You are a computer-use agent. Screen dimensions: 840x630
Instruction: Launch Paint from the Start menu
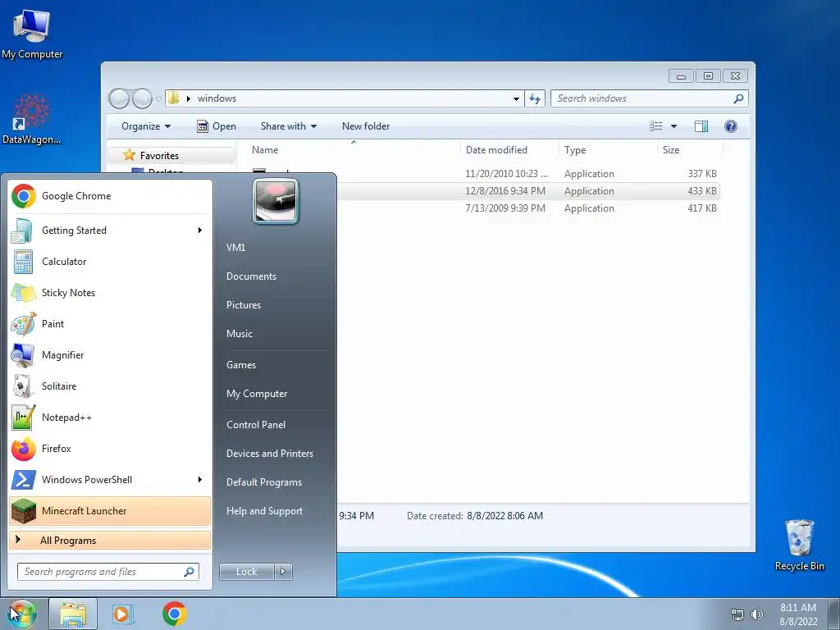110,323
